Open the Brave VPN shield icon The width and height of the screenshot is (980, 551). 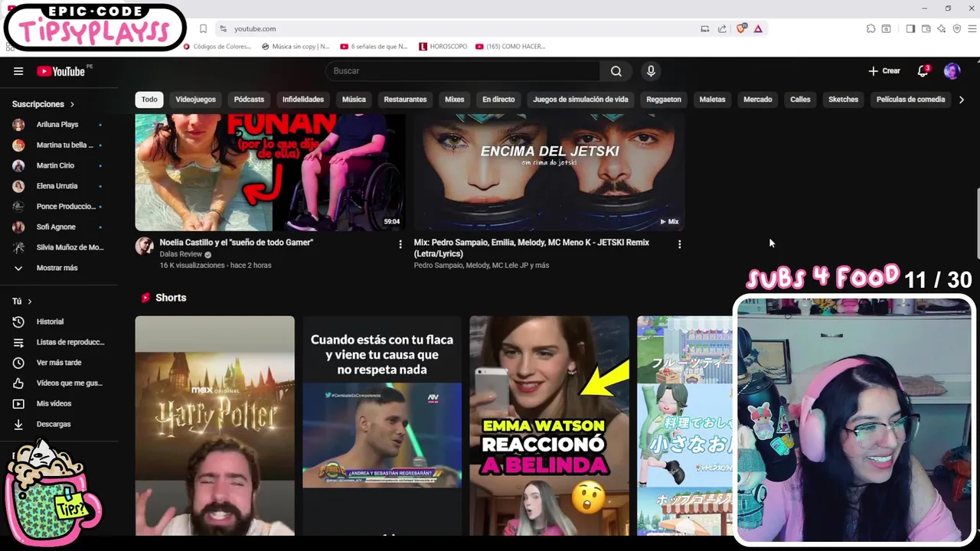pos(957,28)
